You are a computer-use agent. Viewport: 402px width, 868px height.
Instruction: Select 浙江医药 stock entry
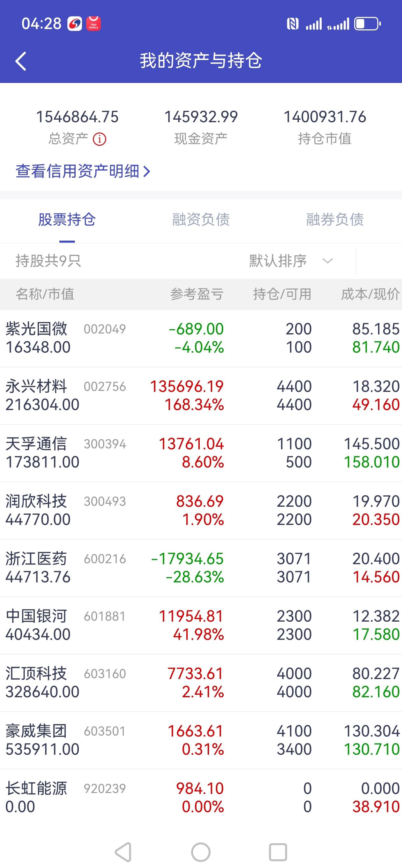tap(201, 568)
